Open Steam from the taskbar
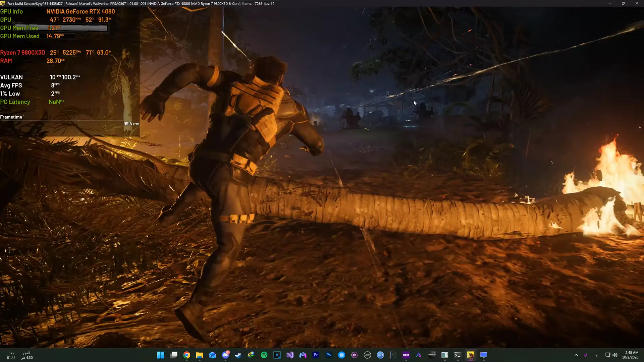 click(x=238, y=355)
